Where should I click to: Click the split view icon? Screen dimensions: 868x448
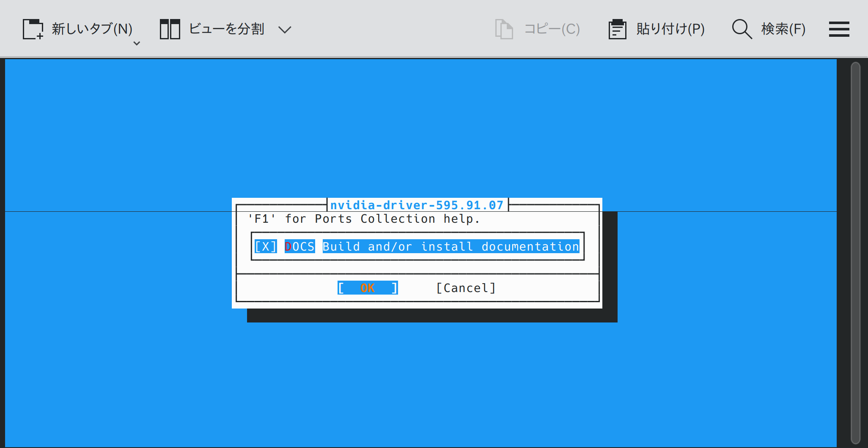point(170,29)
